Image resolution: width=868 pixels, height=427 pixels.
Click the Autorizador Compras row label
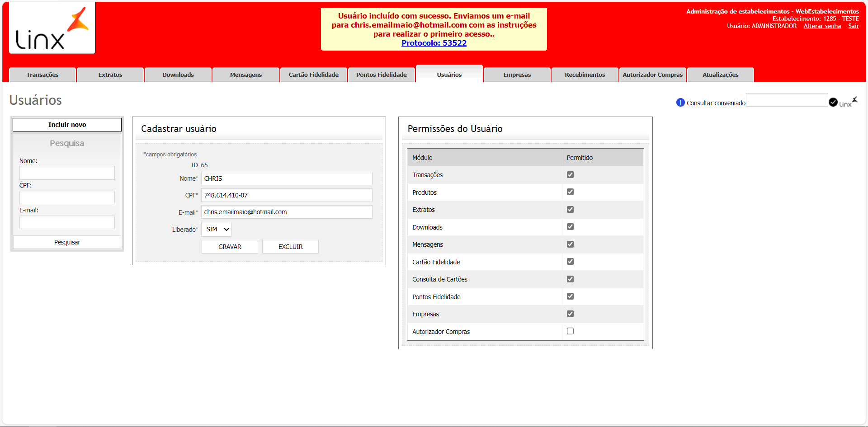(x=441, y=332)
